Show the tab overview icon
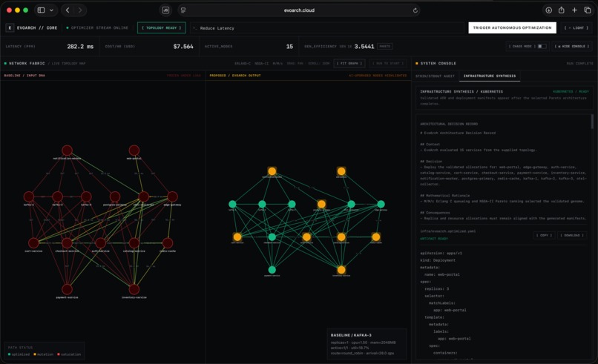The height and width of the screenshot is (364, 598). click(588, 10)
